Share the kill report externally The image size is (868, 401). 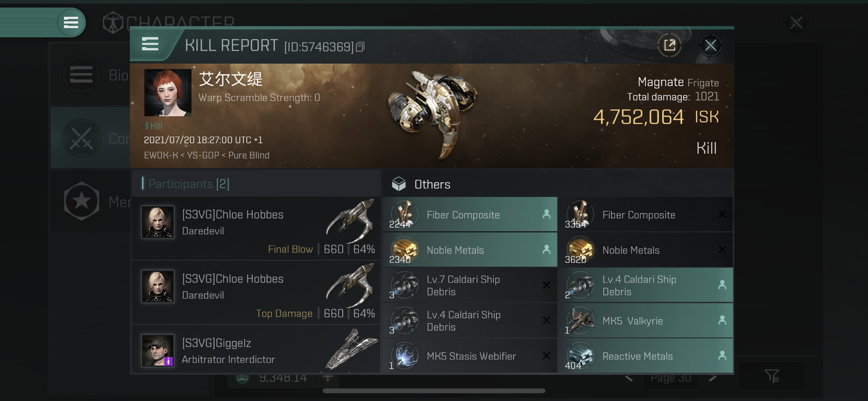point(669,45)
